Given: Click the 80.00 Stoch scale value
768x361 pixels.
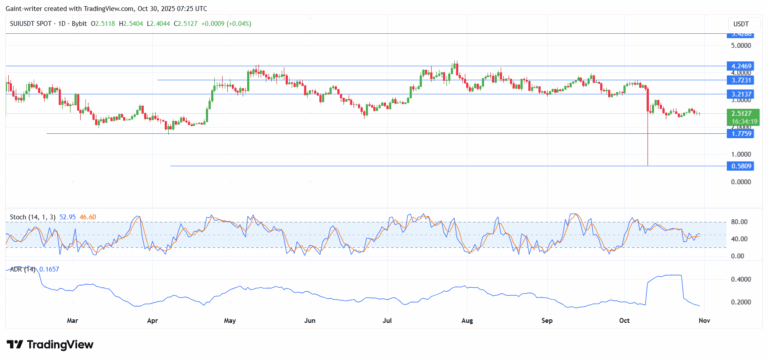Looking at the screenshot, I should point(740,222).
